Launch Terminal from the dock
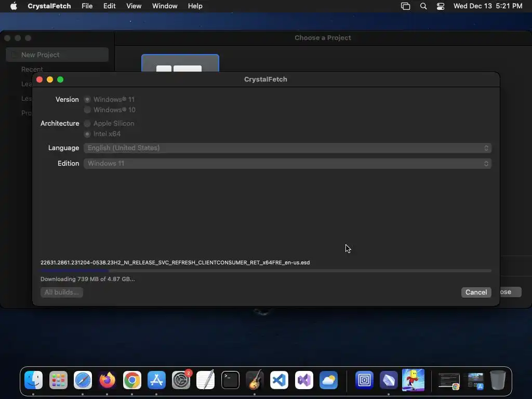The height and width of the screenshot is (399, 532). (x=230, y=380)
